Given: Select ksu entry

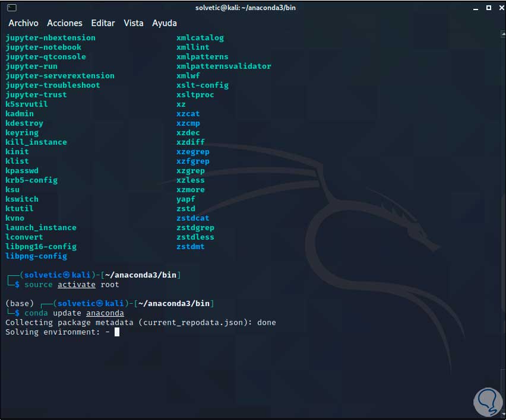Looking at the screenshot, I should (12, 189).
